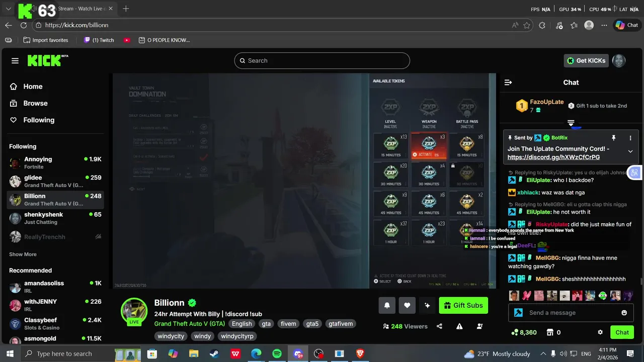Image resolution: width=644 pixels, height=362 pixels.
Task: Open the (1) Twitch bookmark
Action: [99, 40]
